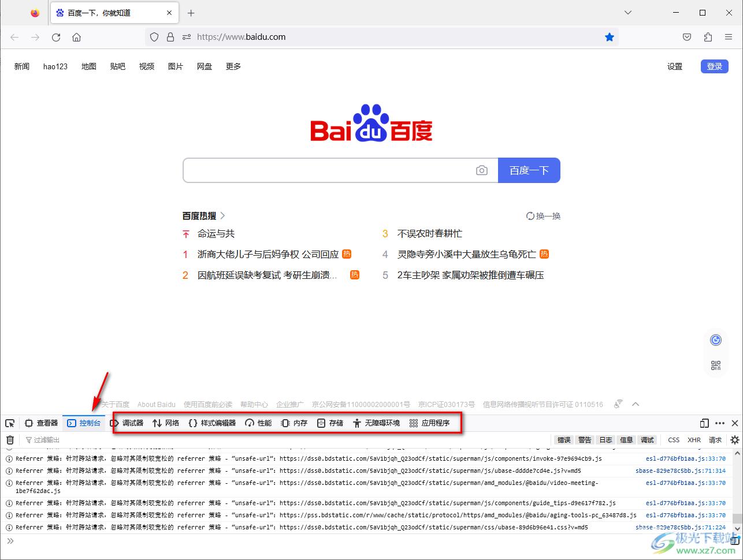The image size is (743, 560).
Task: Switch to the 调试器 devtools tab
Action: [x=127, y=423]
